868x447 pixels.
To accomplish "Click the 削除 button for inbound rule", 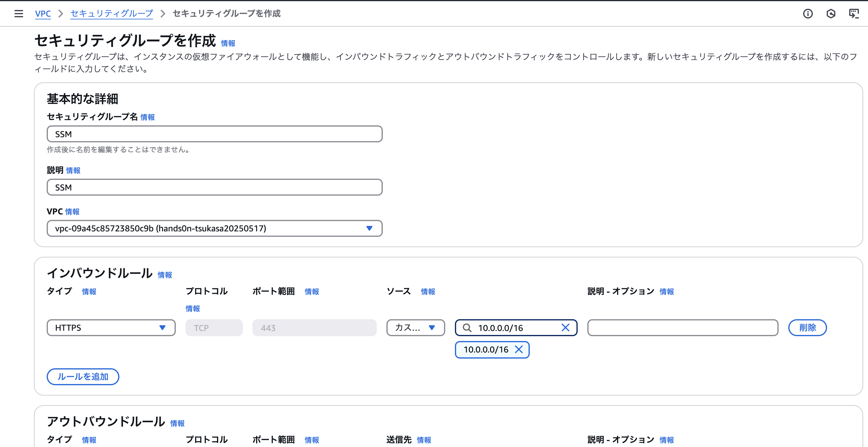I will pos(807,327).
